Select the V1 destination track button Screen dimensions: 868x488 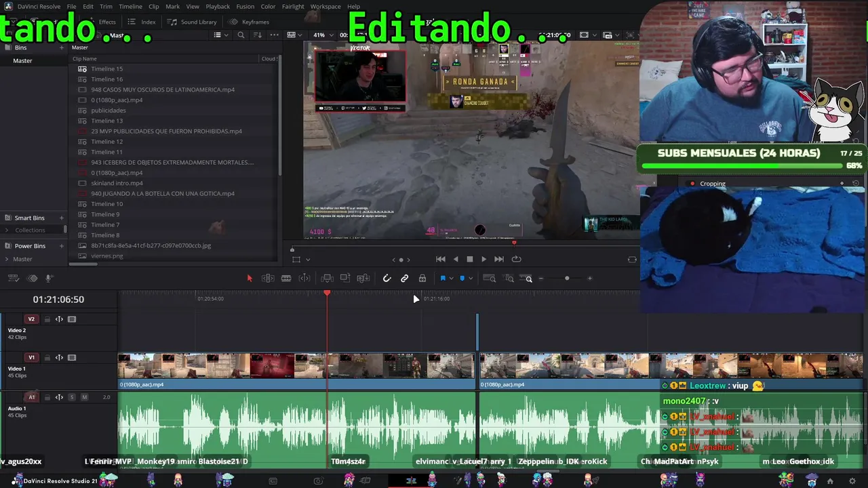[31, 358]
